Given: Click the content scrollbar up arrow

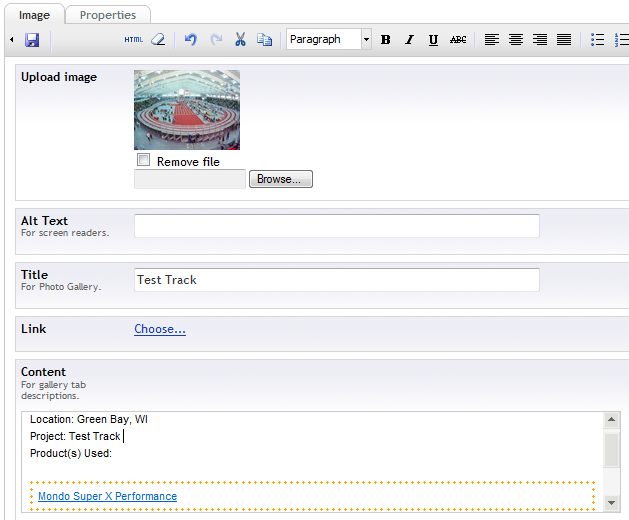Looking at the screenshot, I should point(612,420).
